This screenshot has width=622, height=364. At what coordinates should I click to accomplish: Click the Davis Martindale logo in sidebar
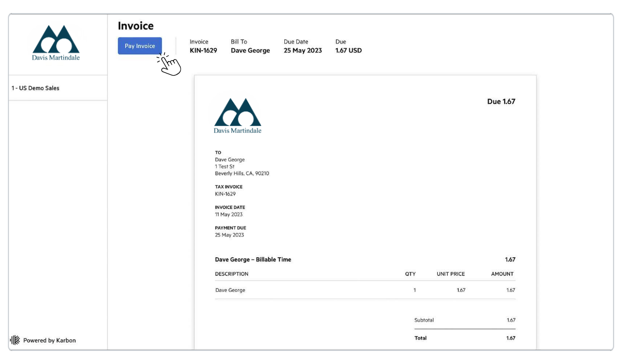pyautogui.click(x=56, y=43)
